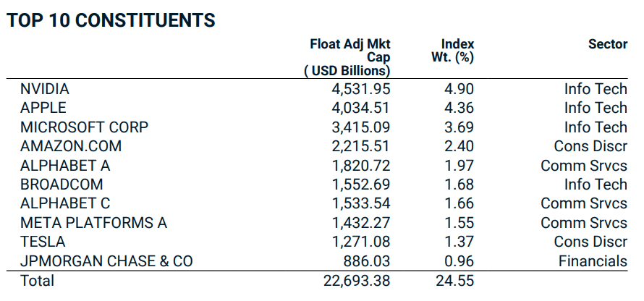Image resolution: width=644 pixels, height=301 pixels.
Task: Select the NVIDIA row name
Action: click(45, 89)
